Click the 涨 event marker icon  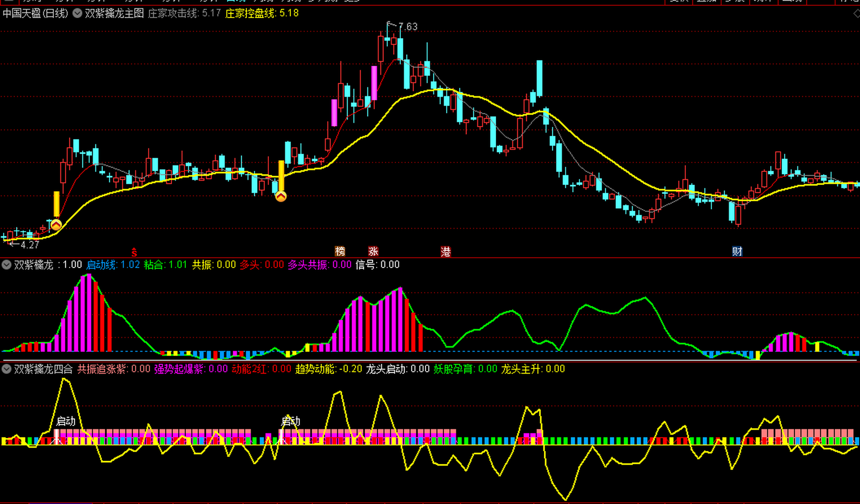click(373, 251)
